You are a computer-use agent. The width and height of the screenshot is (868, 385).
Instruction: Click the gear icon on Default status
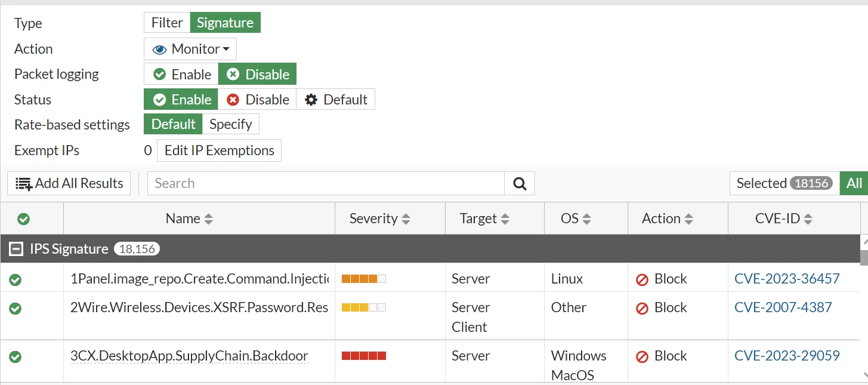click(311, 100)
